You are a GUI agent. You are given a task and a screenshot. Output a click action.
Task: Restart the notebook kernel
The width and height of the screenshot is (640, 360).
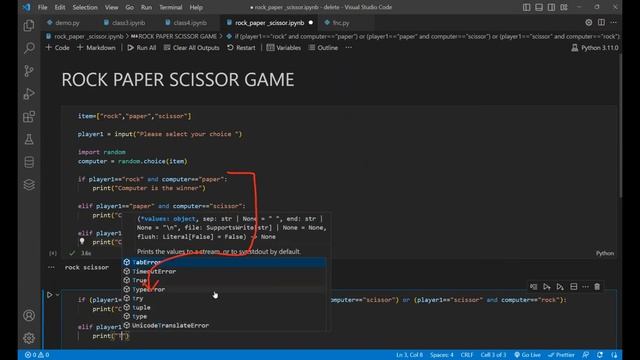click(241, 48)
